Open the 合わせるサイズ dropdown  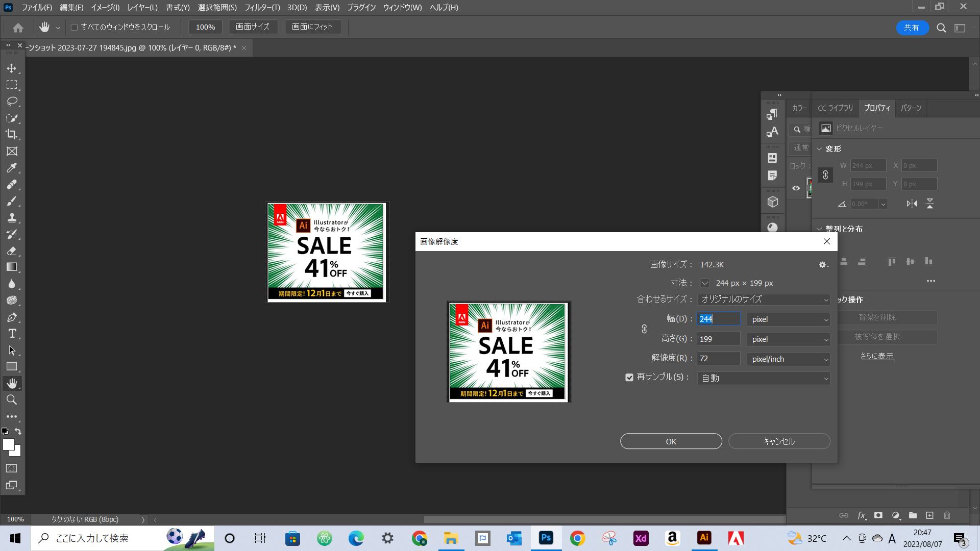coord(763,299)
